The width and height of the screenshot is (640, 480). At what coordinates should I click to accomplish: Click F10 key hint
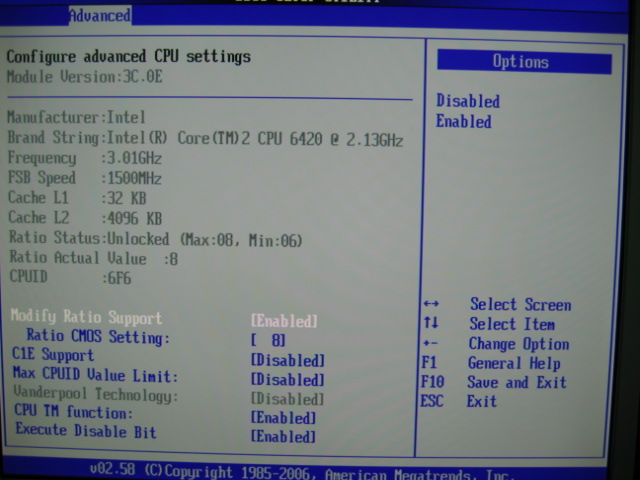(432, 382)
